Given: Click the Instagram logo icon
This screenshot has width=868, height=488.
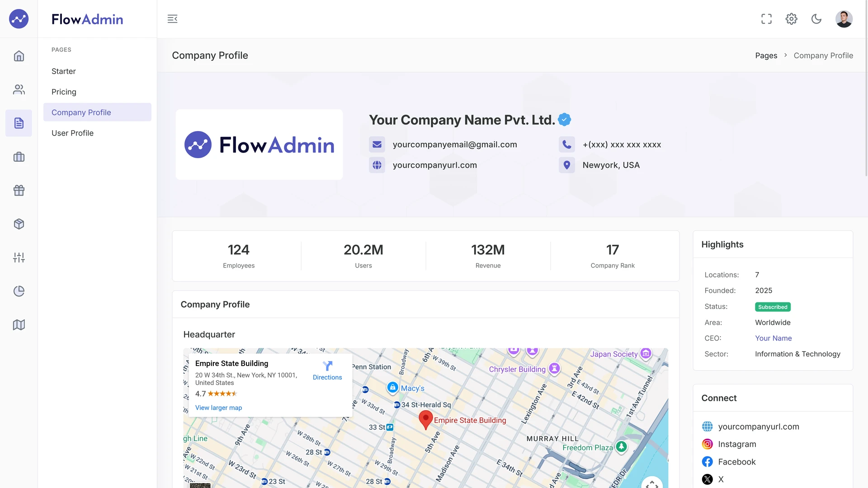Looking at the screenshot, I should pos(707,444).
